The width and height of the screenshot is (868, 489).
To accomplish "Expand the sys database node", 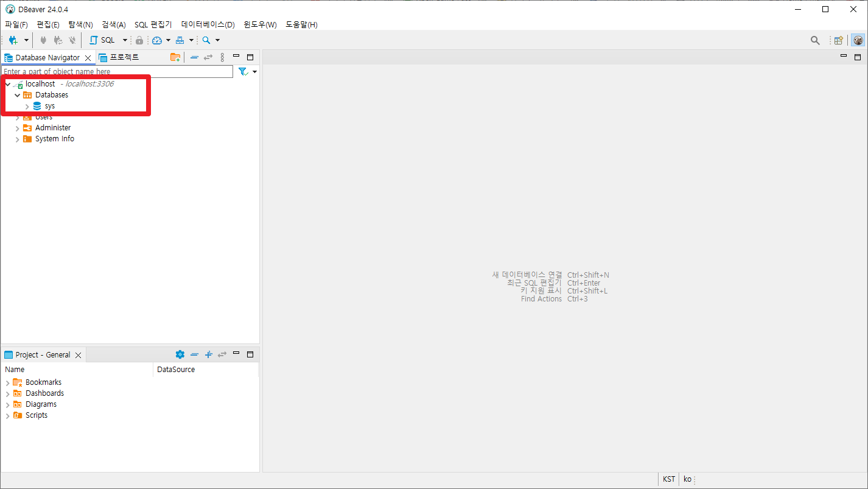I will [x=27, y=106].
